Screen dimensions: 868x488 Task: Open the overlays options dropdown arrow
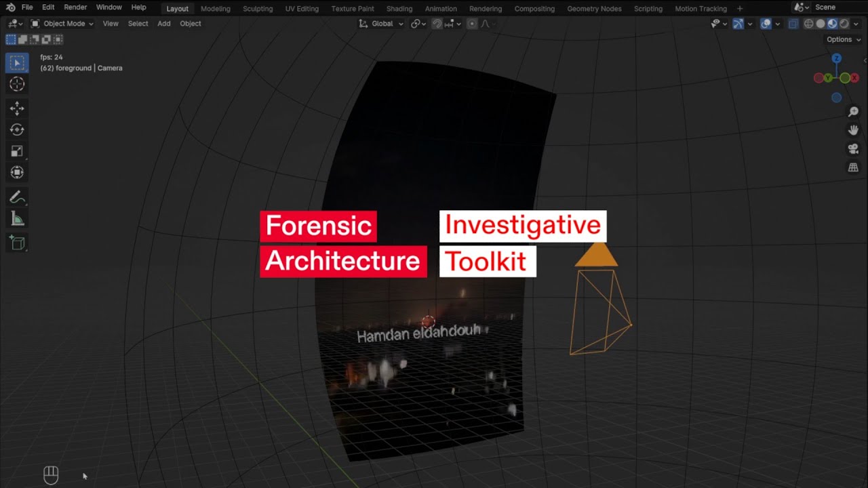pyautogui.click(x=778, y=24)
